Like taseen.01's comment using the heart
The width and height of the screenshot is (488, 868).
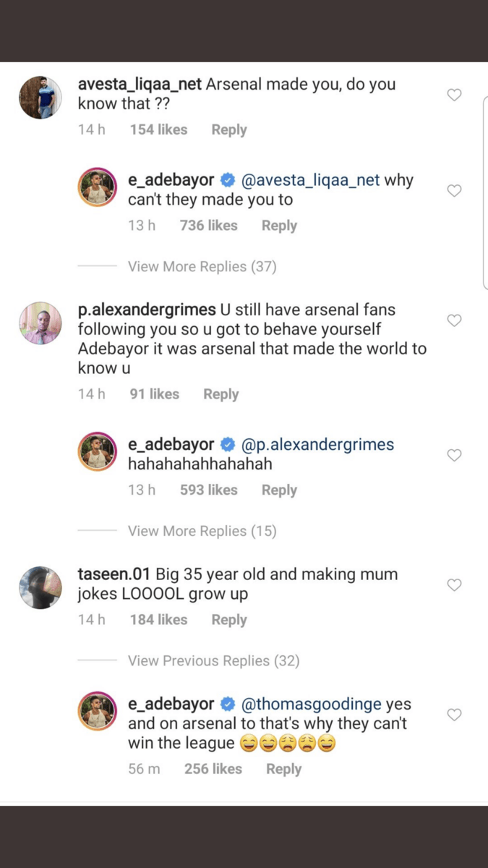pos(454,584)
